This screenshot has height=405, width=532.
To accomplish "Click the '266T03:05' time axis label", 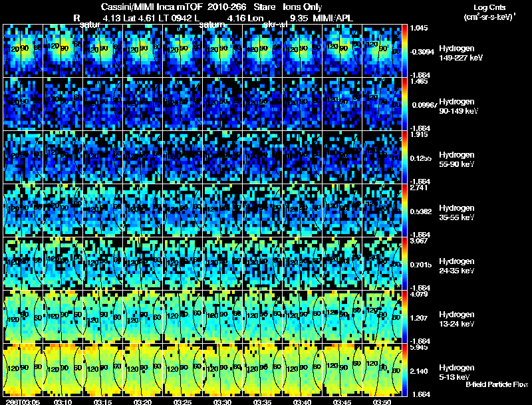I will pos(23,402).
